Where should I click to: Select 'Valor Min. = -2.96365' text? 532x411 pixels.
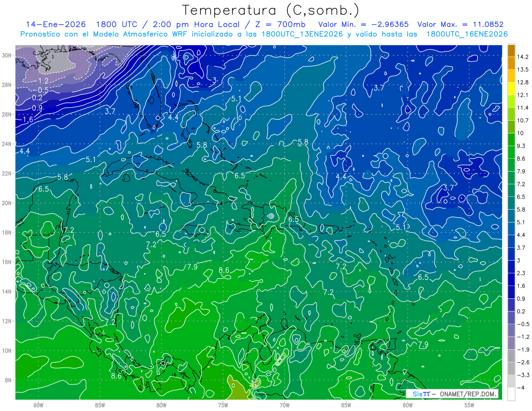tap(364, 24)
